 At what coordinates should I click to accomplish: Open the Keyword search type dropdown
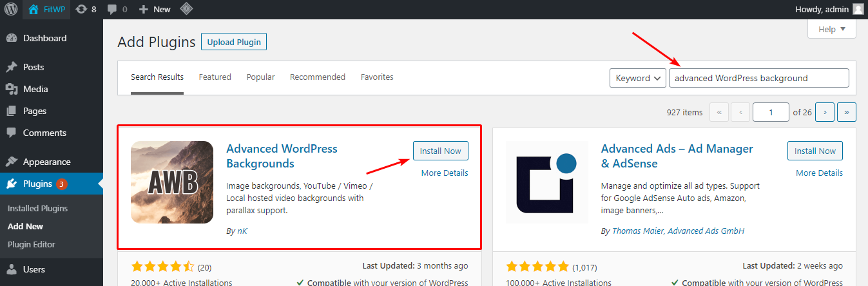click(638, 78)
